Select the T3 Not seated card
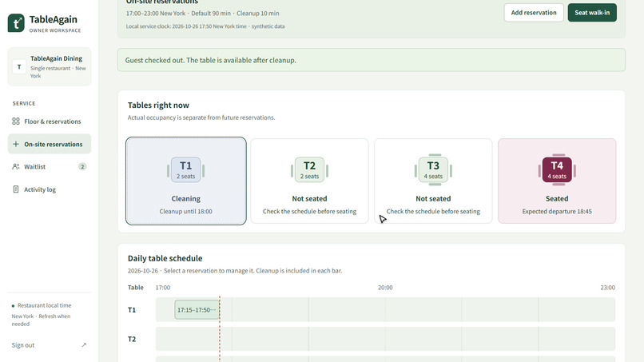Image resolution: width=644 pixels, height=362 pixels. tap(433, 181)
